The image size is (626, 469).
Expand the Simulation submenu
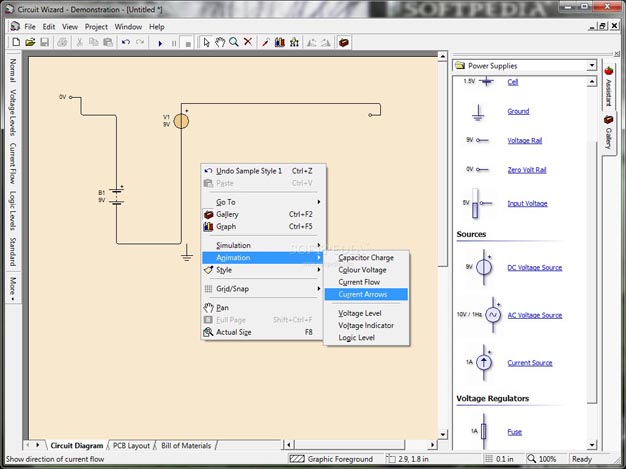(x=263, y=245)
